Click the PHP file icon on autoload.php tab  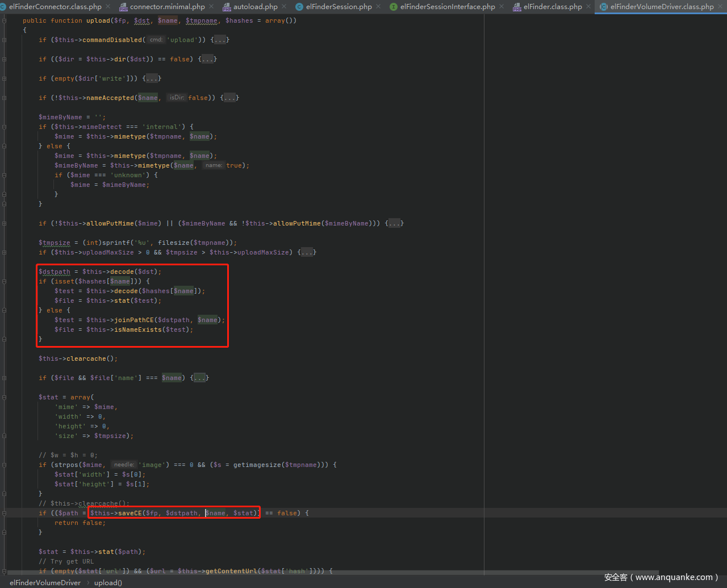(227, 7)
